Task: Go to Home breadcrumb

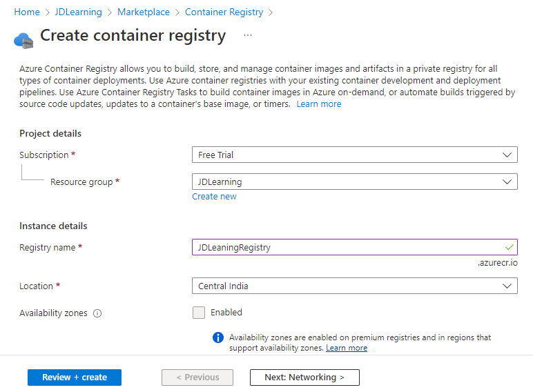Action: coord(27,12)
